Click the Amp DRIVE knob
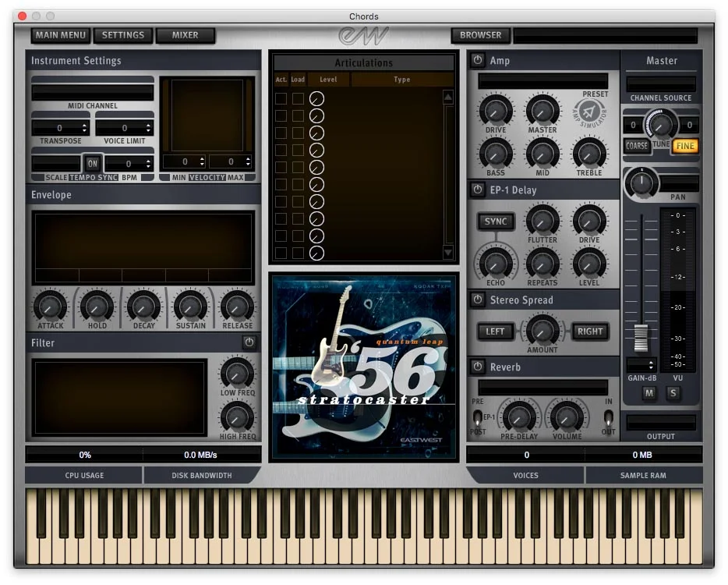 (496, 111)
